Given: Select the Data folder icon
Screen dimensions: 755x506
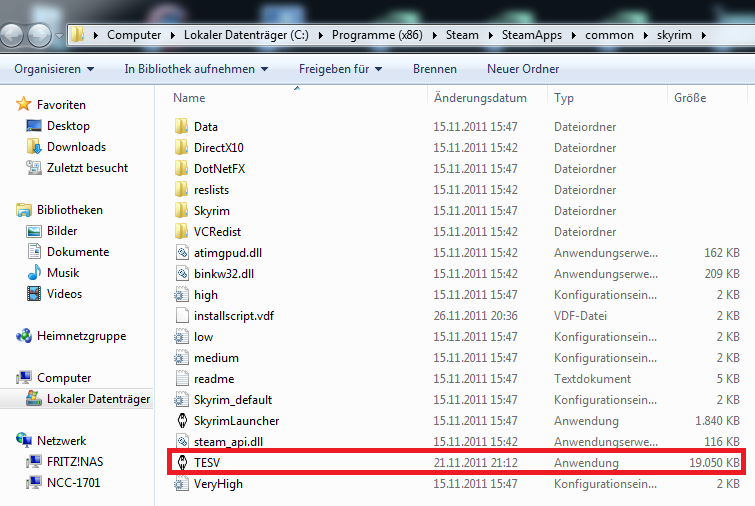Looking at the screenshot, I should pos(182,127).
